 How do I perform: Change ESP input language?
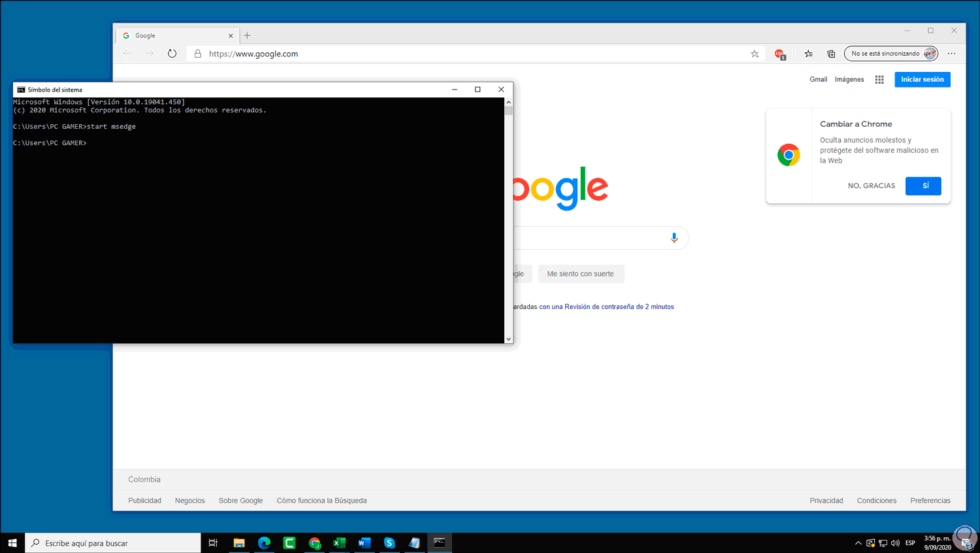[x=910, y=543]
